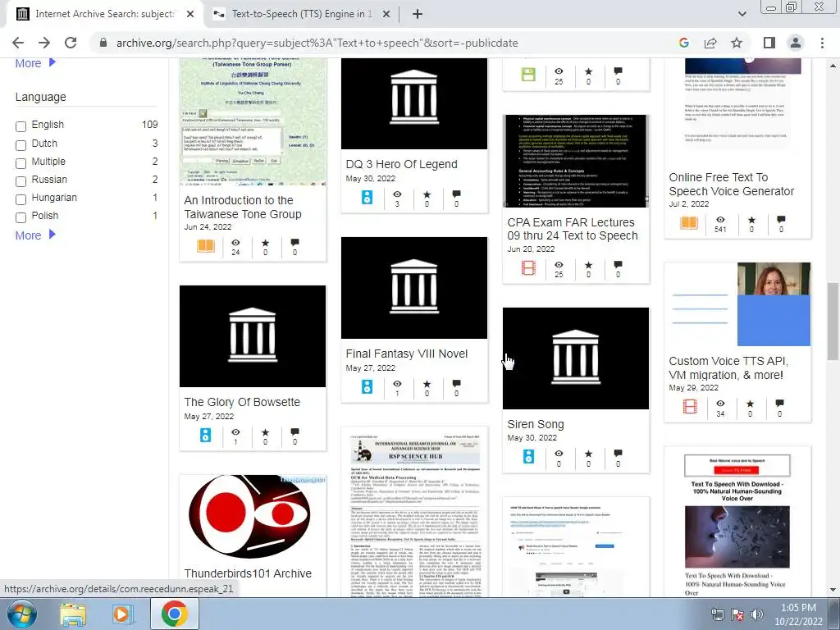
Task: Check the Polish language filter
Action: tap(21, 217)
